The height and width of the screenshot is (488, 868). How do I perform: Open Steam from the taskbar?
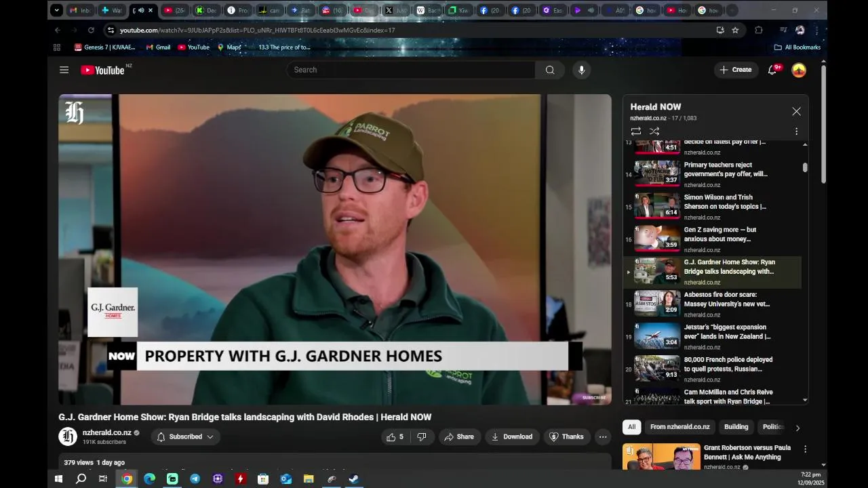354,479
